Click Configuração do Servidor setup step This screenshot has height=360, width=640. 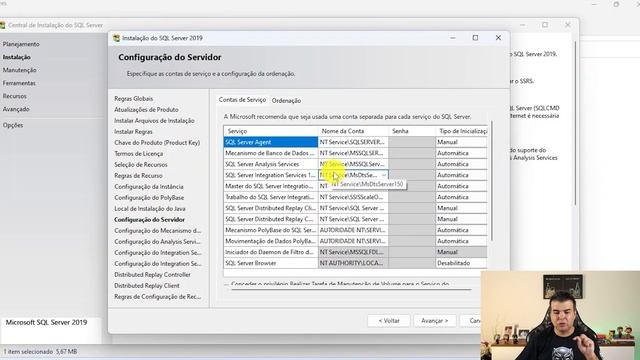pos(149,220)
